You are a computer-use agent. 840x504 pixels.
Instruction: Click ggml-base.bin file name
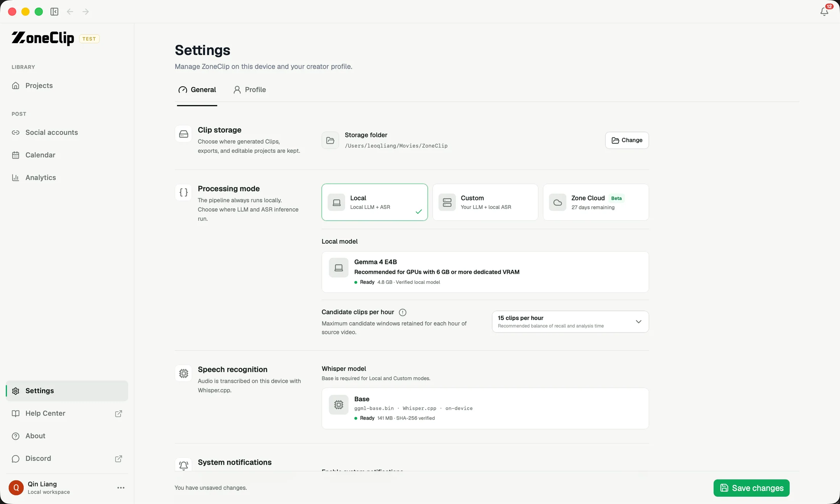tap(374, 408)
